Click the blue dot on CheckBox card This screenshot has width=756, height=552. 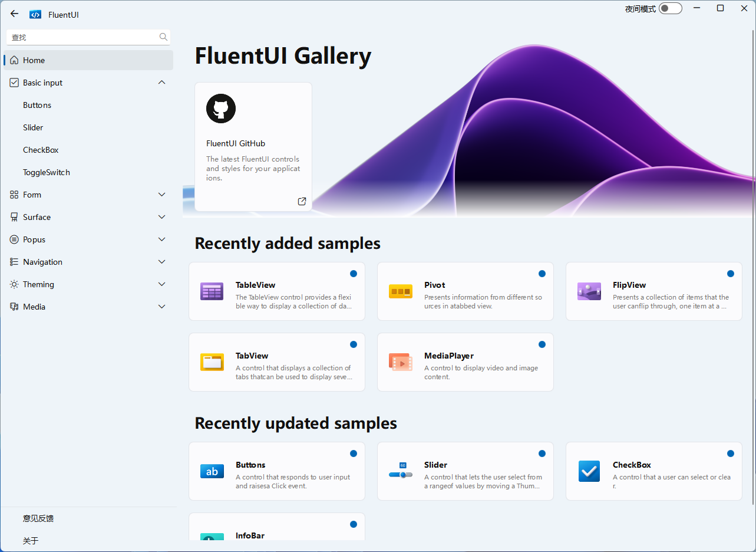[x=730, y=454]
